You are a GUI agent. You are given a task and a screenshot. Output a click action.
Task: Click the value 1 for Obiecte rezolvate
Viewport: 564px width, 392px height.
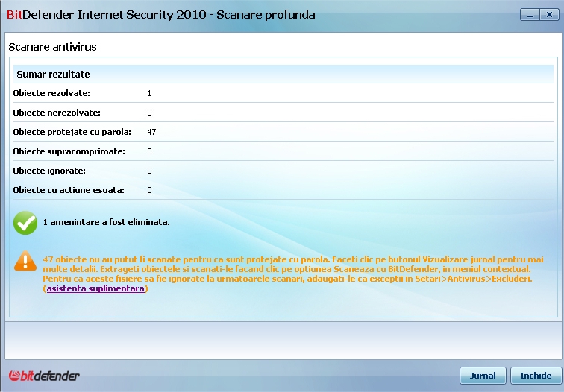[149, 93]
